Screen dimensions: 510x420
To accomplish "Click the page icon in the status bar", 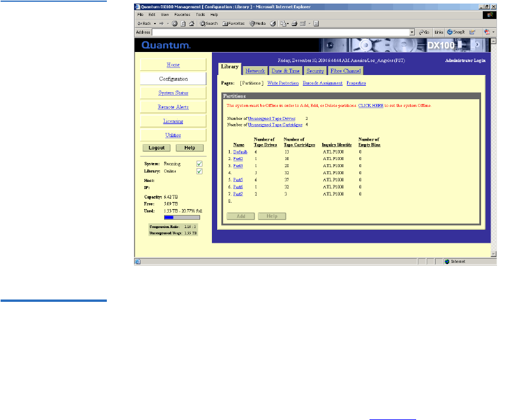I will coord(138,262).
